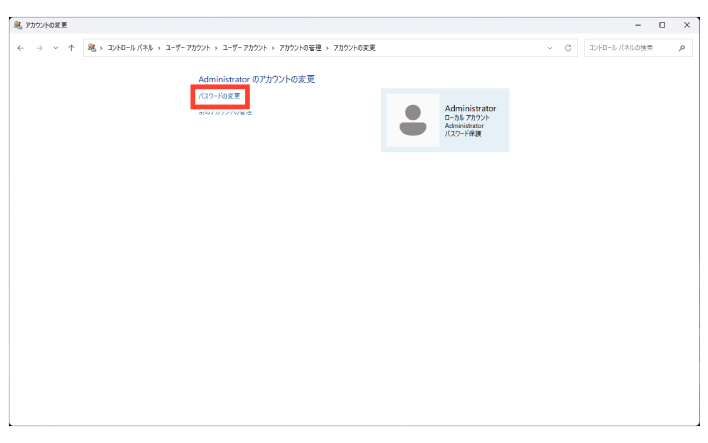Click the window title bar accounts icon
Image resolution: width=708 pixels, height=443 pixels.
click(18, 25)
